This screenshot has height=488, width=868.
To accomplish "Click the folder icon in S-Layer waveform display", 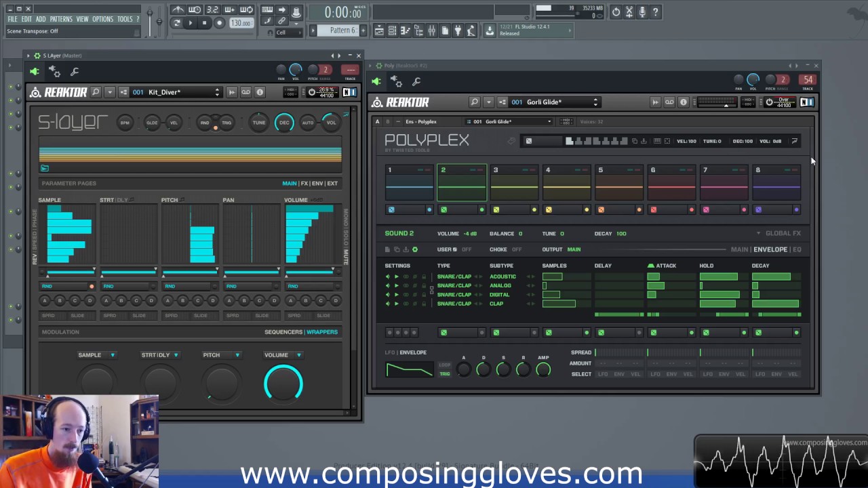I will tap(45, 168).
